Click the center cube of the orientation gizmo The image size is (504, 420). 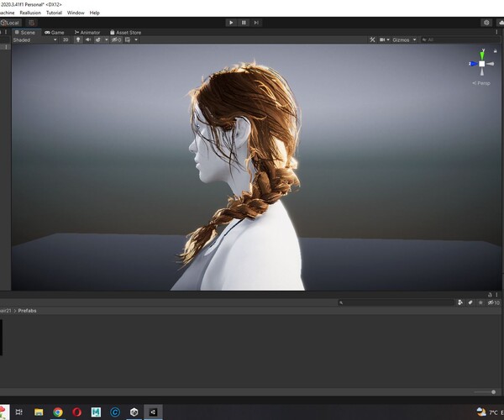pos(482,64)
